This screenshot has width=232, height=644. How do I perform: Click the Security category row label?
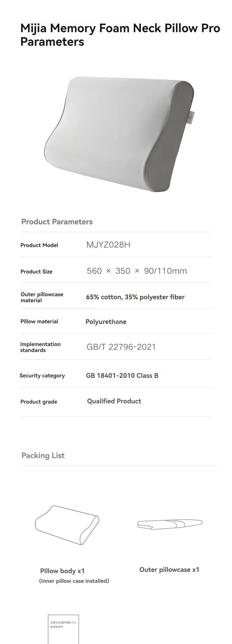(42, 375)
